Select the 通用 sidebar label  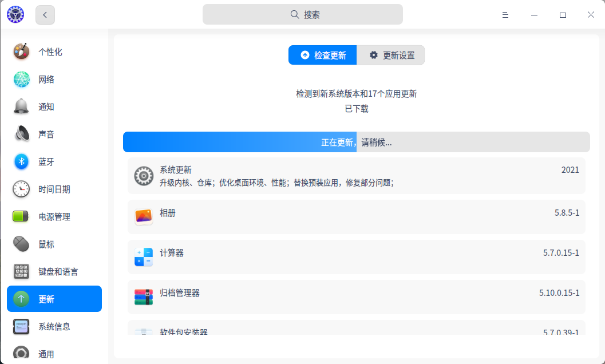click(46, 354)
